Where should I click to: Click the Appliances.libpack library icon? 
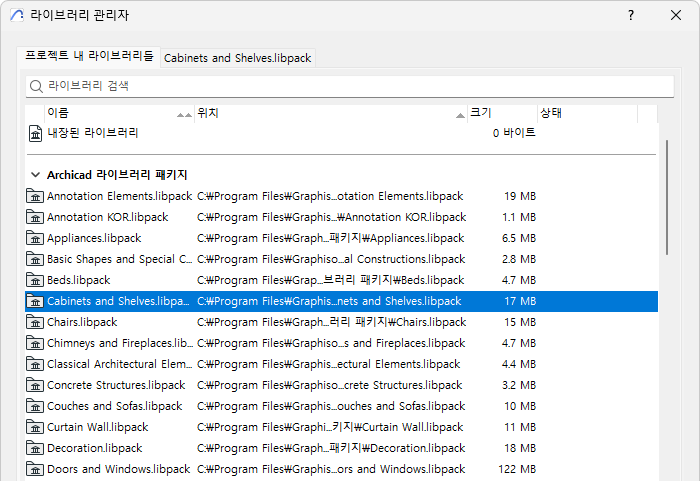click(35, 238)
